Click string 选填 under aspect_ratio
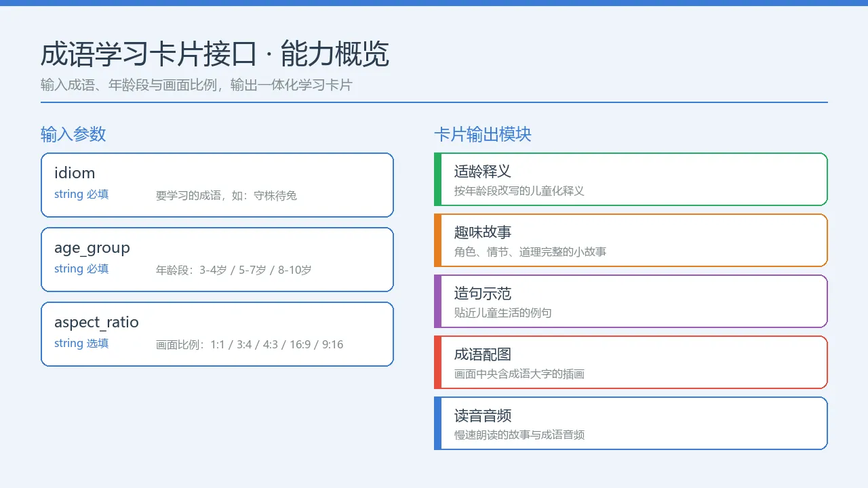This screenshot has height=488, width=868. coord(81,344)
